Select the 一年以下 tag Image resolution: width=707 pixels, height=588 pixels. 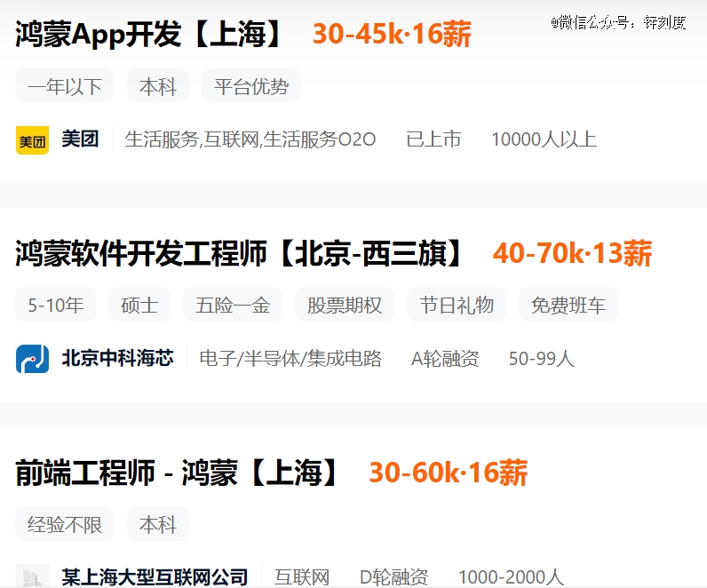click(65, 85)
